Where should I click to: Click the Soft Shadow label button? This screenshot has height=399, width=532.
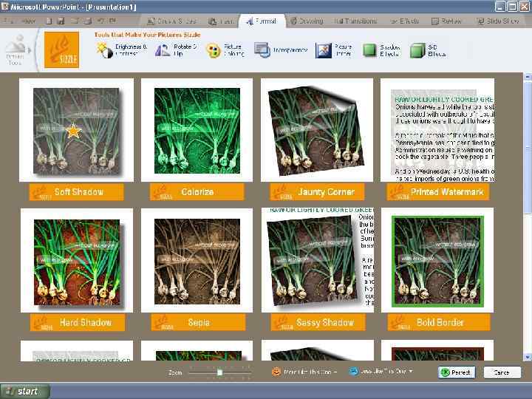coord(77,192)
